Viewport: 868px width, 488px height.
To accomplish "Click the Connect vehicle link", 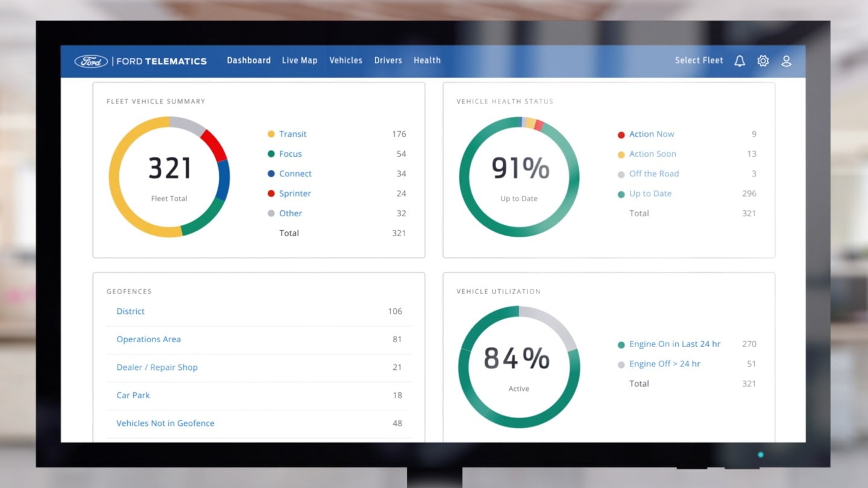I will pyautogui.click(x=295, y=174).
